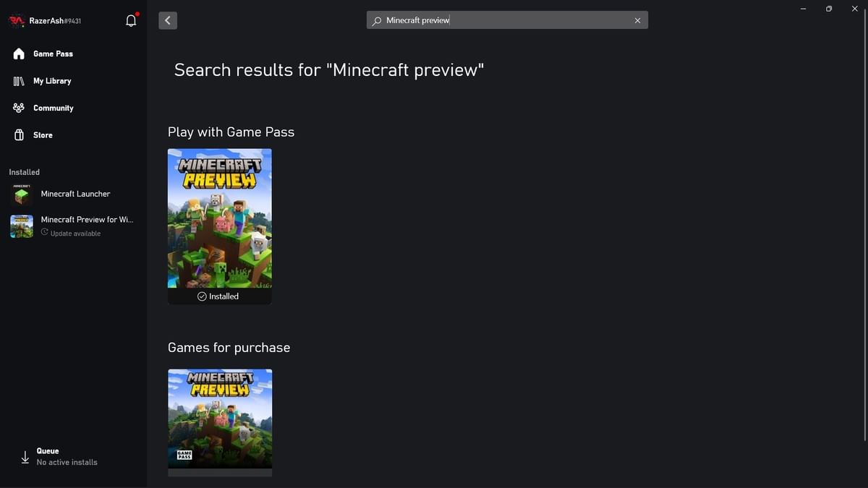Click the notification bell
Image resolution: width=868 pixels, height=488 pixels.
130,20
